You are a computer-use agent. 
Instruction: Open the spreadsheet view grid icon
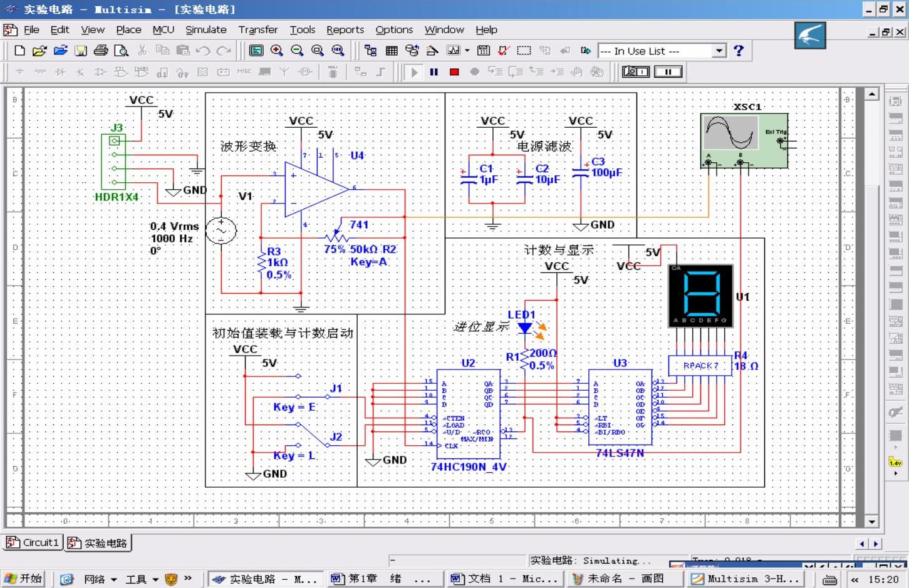(x=392, y=51)
